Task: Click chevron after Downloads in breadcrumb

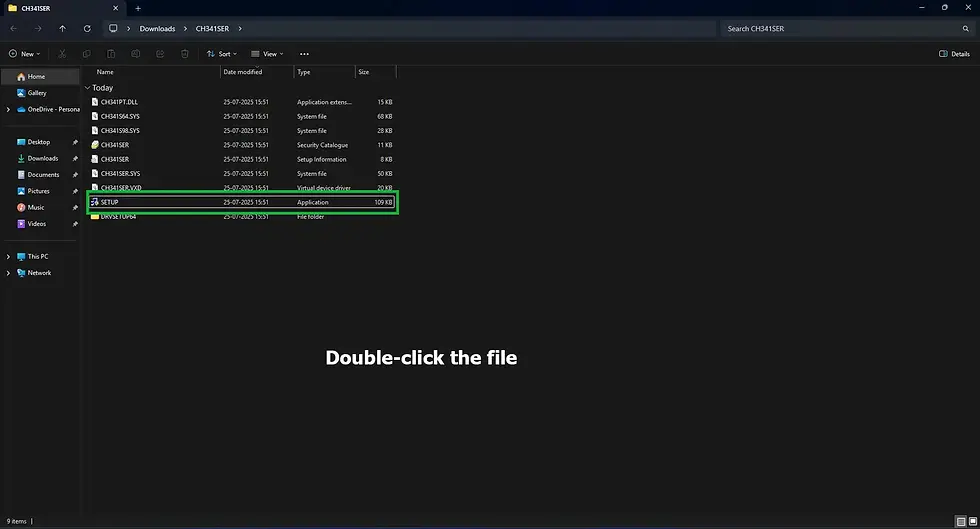Action: click(x=185, y=28)
